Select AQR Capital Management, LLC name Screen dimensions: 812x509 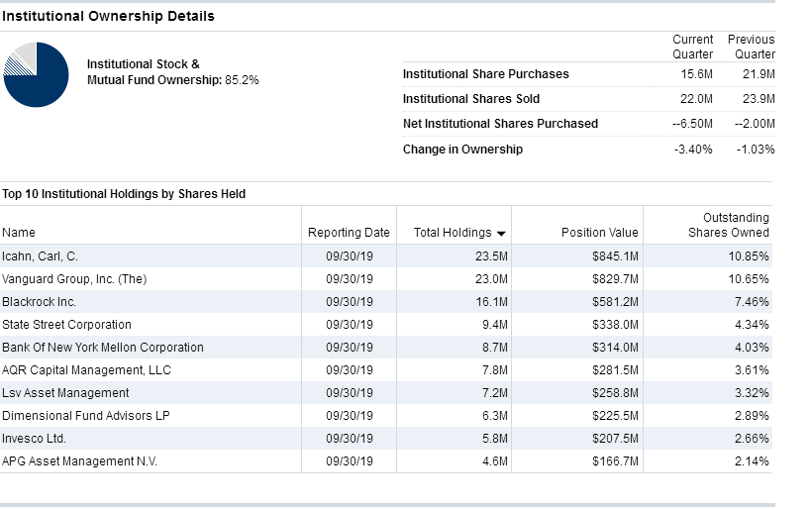click(86, 370)
